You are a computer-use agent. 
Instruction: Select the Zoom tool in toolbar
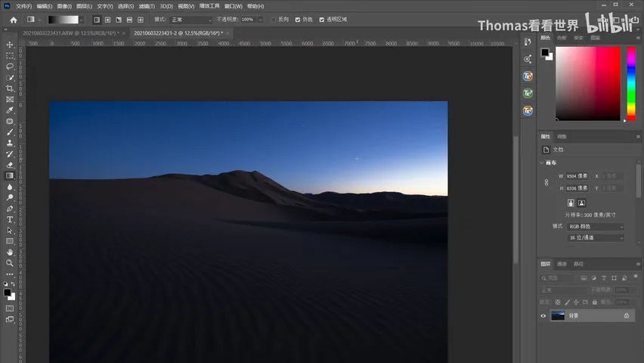(10, 263)
